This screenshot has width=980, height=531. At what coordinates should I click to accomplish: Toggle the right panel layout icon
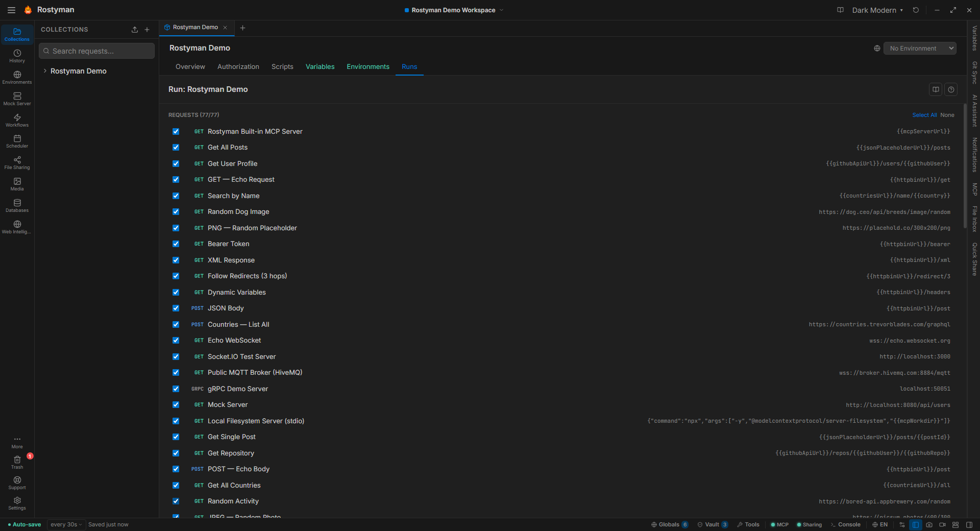pyautogui.click(x=969, y=524)
